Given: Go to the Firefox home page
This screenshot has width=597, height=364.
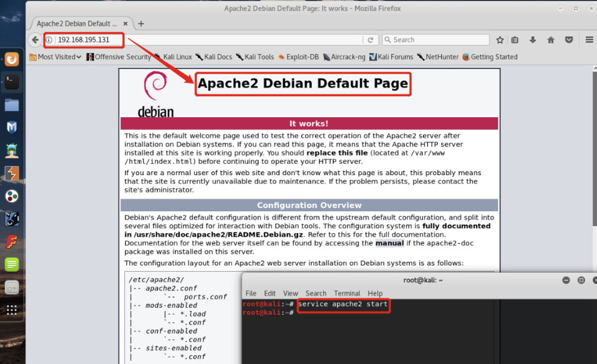Looking at the screenshot, I should [551, 40].
